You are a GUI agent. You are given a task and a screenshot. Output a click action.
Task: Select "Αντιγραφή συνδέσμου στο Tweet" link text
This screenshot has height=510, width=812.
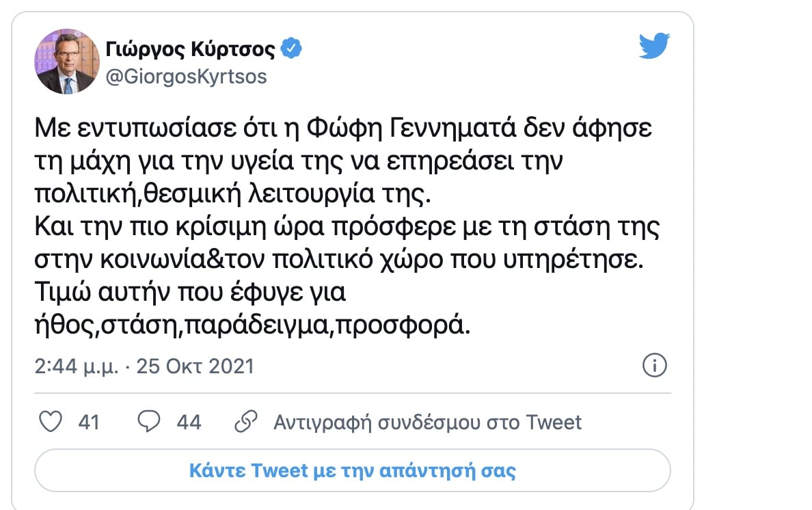pyautogui.click(x=427, y=422)
